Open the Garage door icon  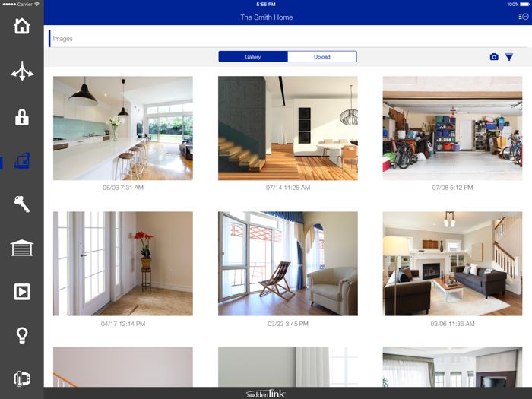22,248
